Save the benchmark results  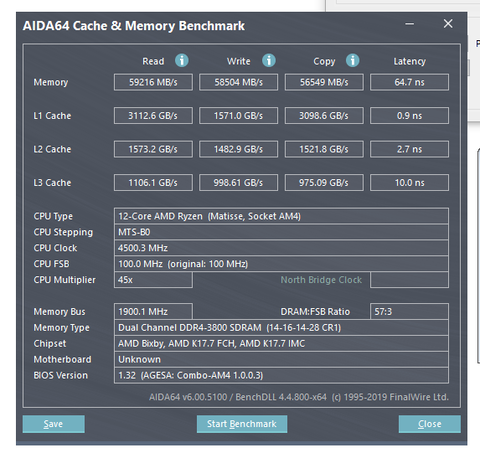(x=53, y=424)
